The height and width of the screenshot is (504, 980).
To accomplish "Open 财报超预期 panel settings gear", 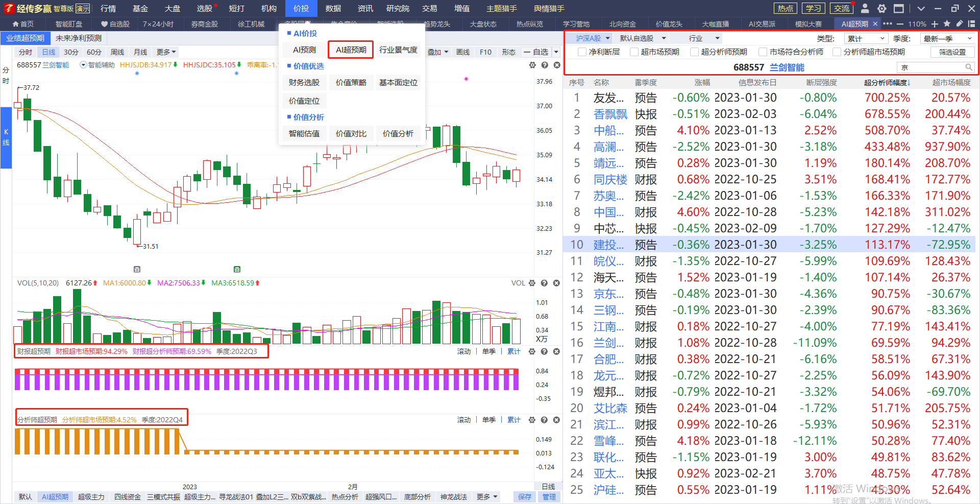I will (x=532, y=351).
